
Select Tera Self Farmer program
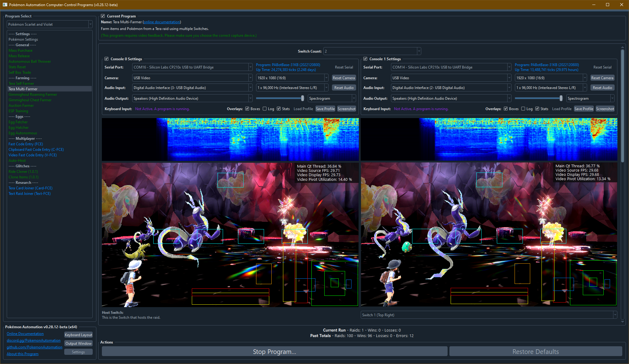(21, 84)
